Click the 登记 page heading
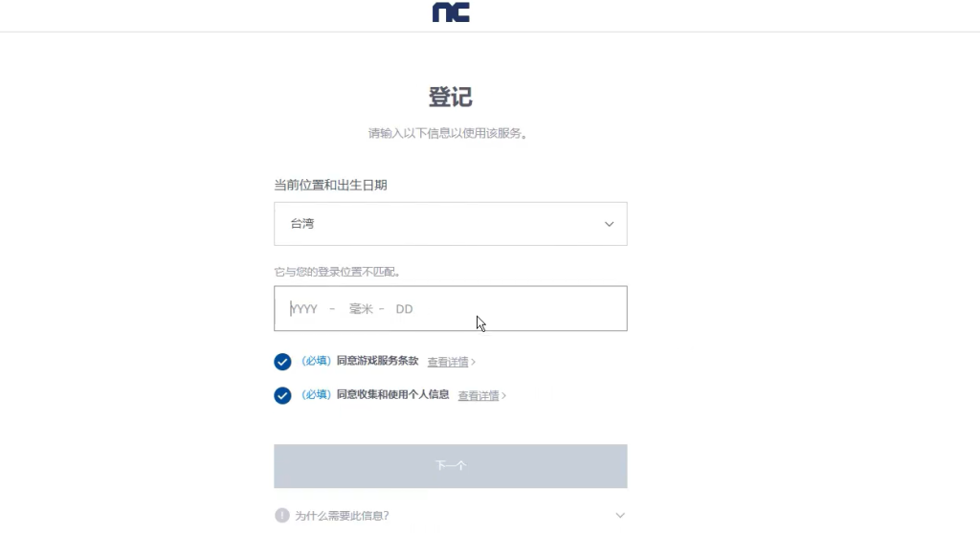The width and height of the screenshot is (980, 533). click(x=450, y=98)
